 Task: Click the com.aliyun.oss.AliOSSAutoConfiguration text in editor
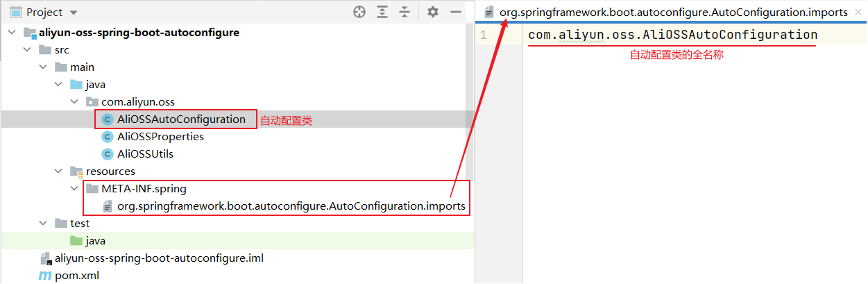(672, 35)
